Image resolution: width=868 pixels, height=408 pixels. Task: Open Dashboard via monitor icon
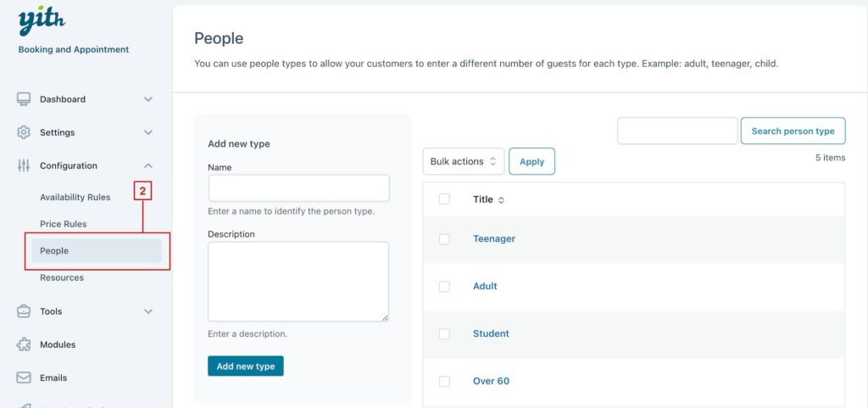pyautogui.click(x=23, y=99)
